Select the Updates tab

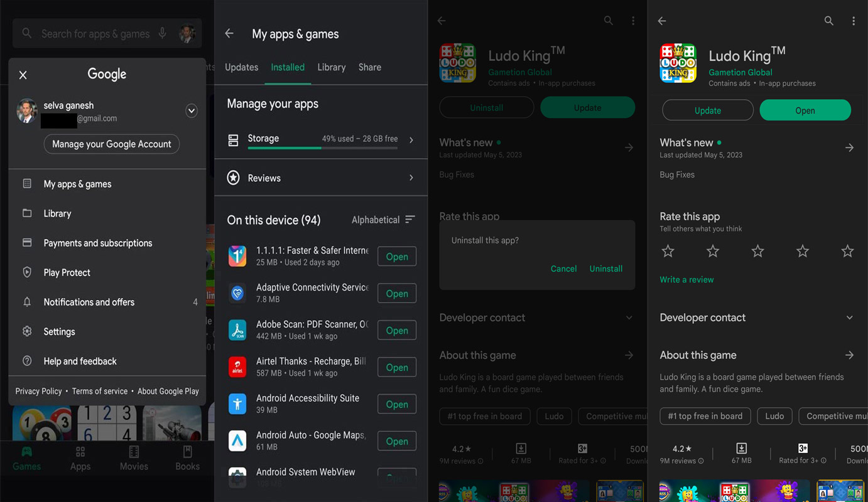[241, 67]
